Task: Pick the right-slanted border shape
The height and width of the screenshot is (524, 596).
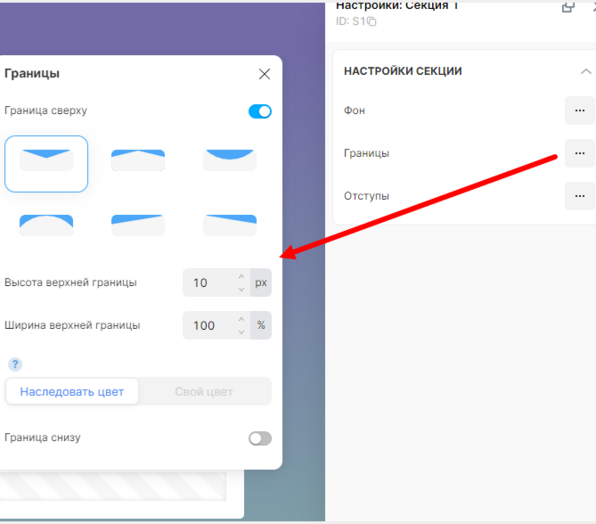Action: click(x=230, y=225)
